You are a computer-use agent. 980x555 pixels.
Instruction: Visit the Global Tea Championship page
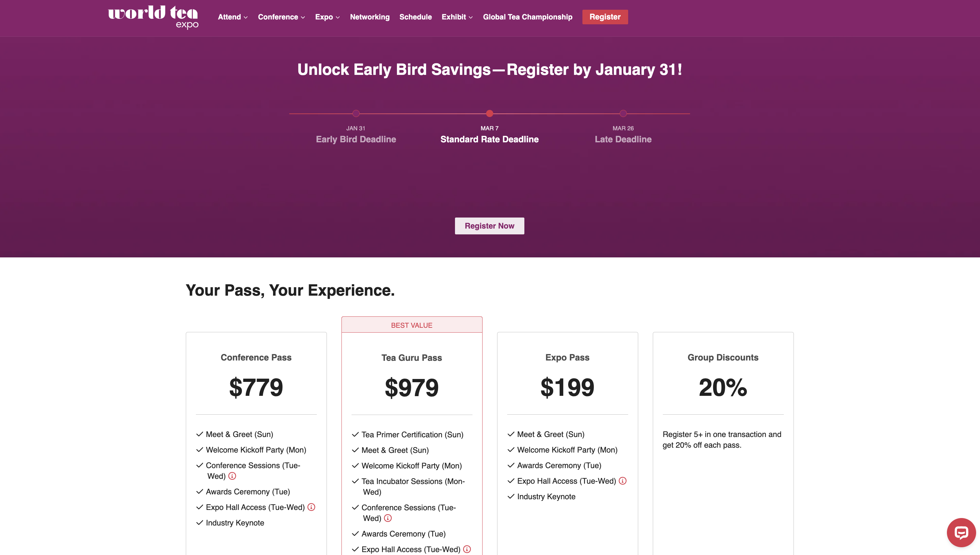528,17
